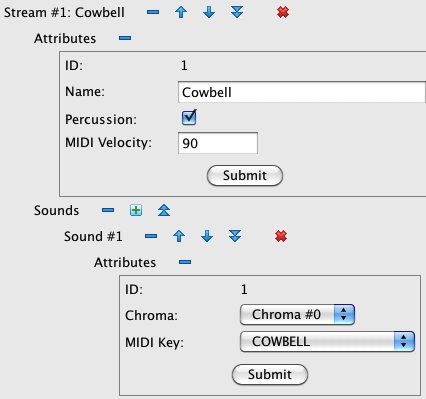Move Sounds section to top double arrow

click(164, 210)
